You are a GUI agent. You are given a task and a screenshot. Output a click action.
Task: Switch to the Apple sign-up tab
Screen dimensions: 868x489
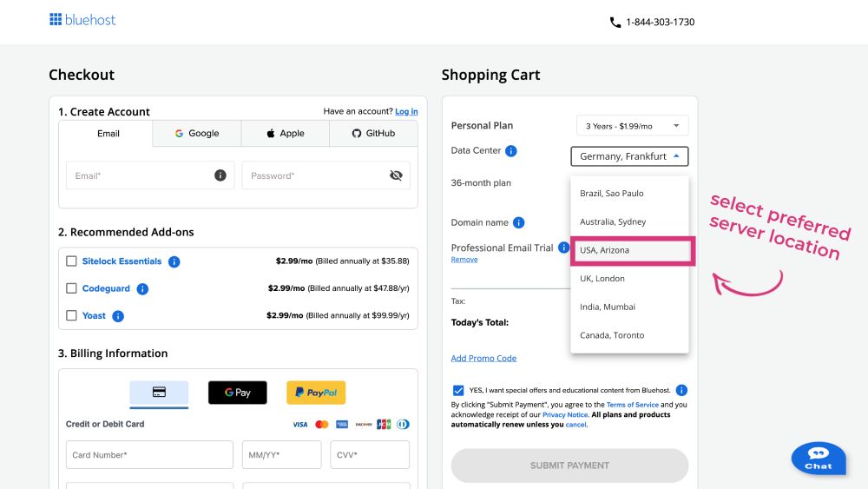point(285,134)
